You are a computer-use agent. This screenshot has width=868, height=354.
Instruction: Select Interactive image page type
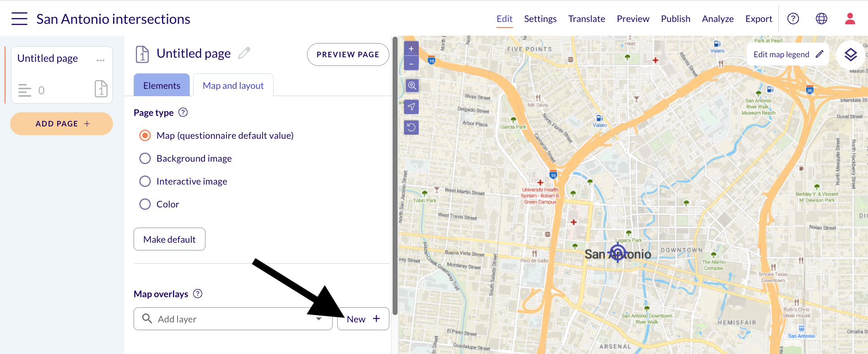145,181
